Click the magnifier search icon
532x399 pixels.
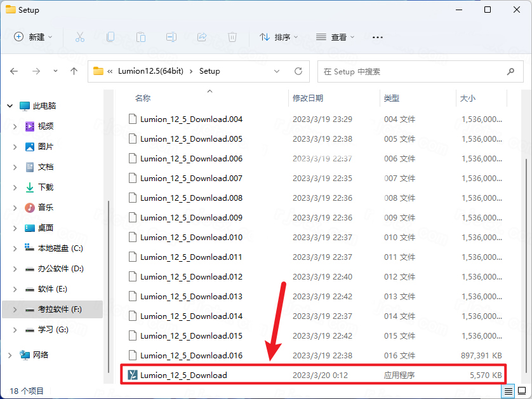tap(510, 71)
